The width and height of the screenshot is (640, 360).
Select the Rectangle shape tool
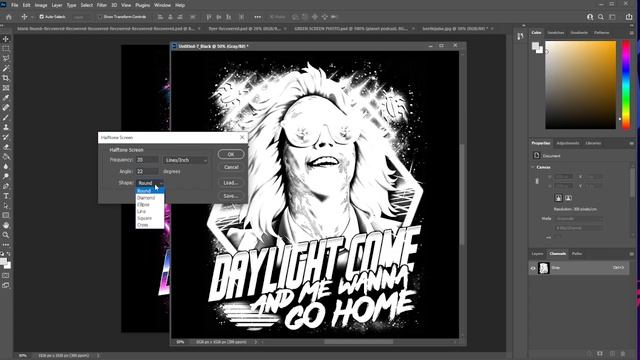(x=6, y=216)
